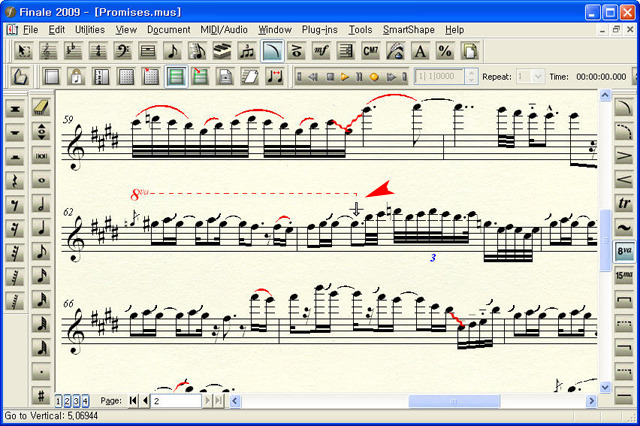Choose the half note duration
Screen dimensions: 640x426
(41, 204)
